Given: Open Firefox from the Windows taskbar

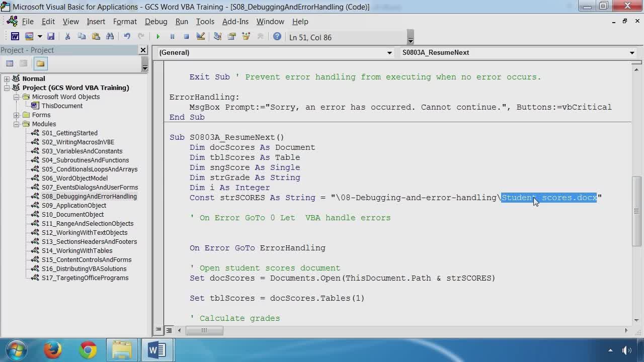Looking at the screenshot, I should coord(52,350).
